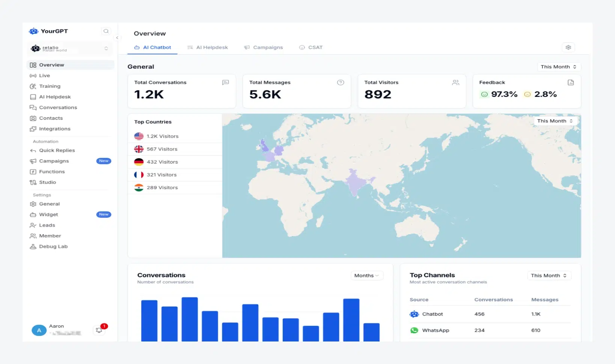The height and width of the screenshot is (364, 615).
Task: Click the India 289 Visitors row
Action: click(x=175, y=187)
